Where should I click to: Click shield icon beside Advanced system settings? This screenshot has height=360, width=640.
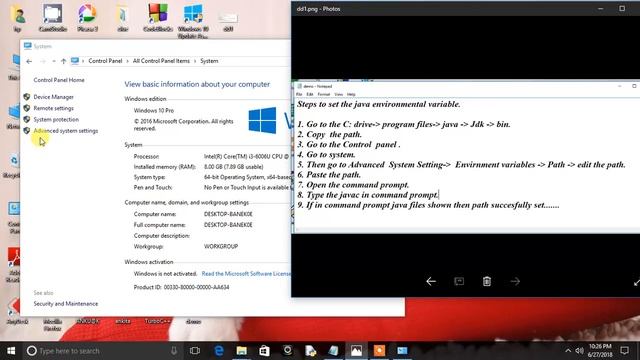tap(27, 131)
